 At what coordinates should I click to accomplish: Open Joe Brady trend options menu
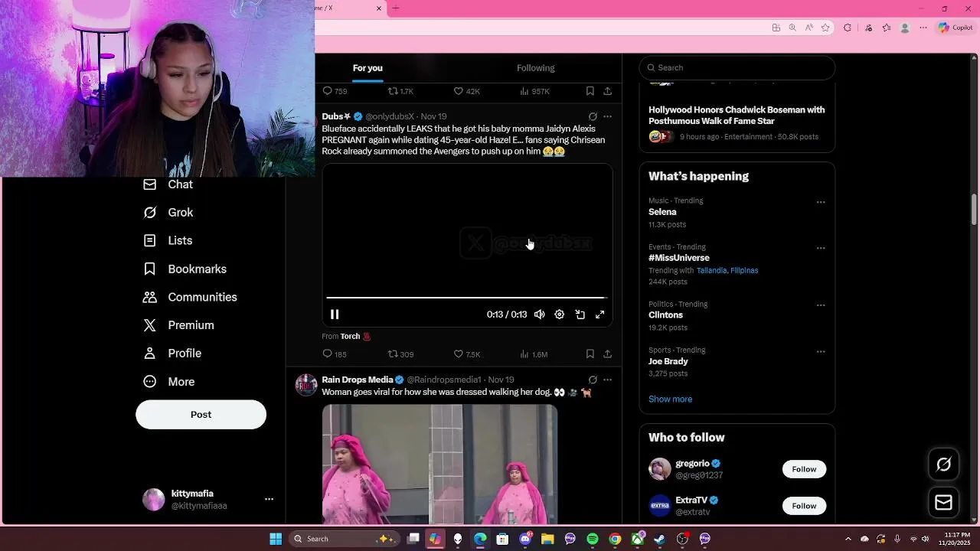(x=821, y=352)
